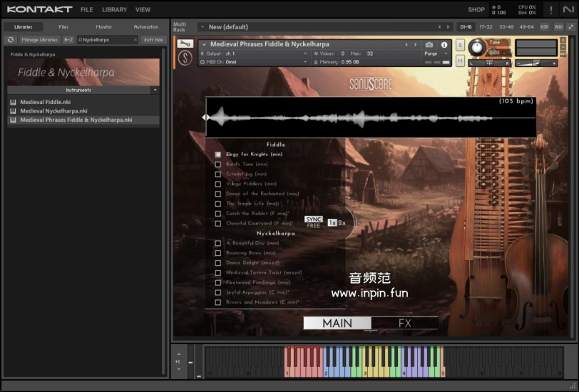Switch to FREE tempo mode
This screenshot has width=579, height=392.
314,225
